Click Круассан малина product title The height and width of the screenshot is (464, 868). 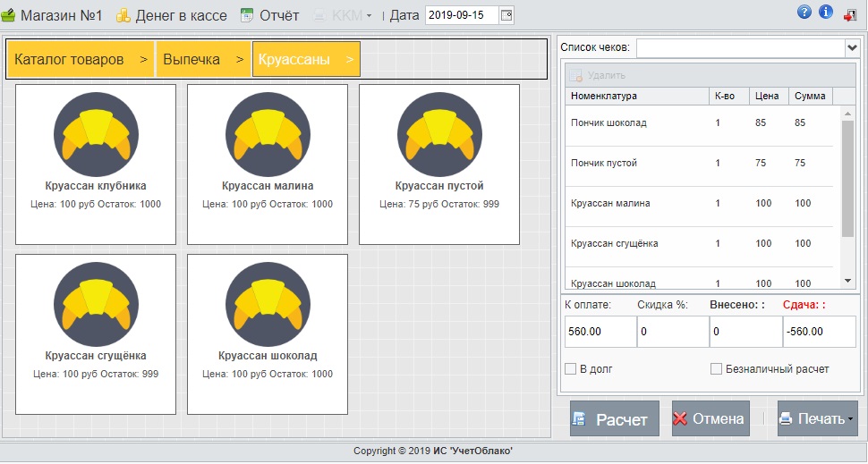pos(268,186)
